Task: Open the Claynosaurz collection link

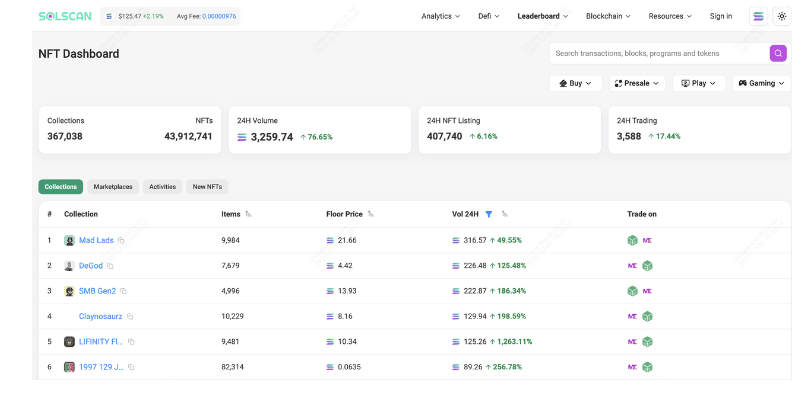Action: (101, 316)
